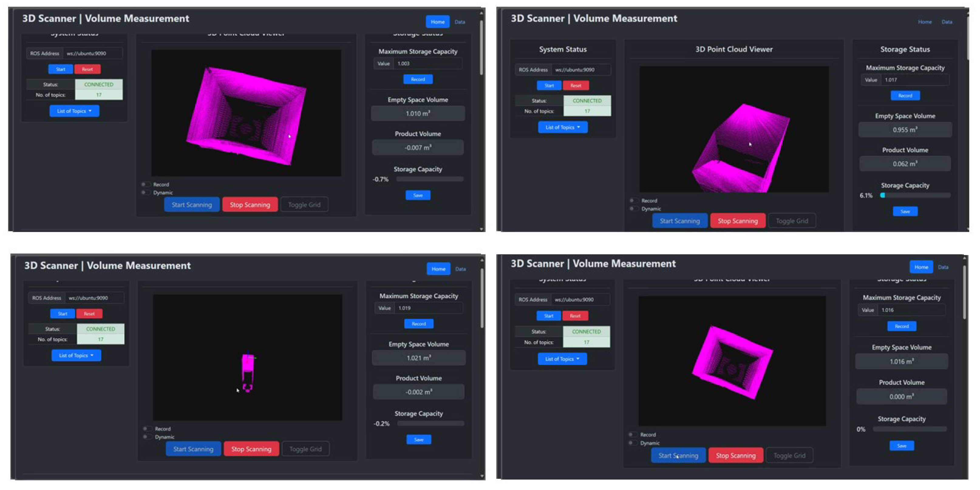Toggle Dynamic switch in top-left screenshot
Viewport: 980px width, 490px height.
pyautogui.click(x=145, y=192)
